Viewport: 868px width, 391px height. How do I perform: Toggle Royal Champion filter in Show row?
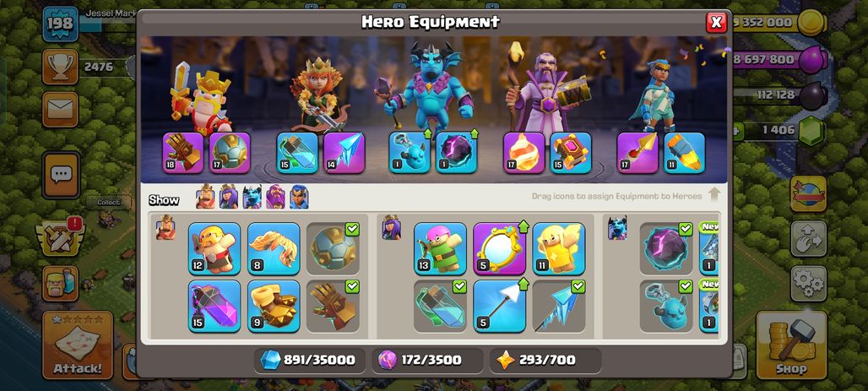[299, 197]
